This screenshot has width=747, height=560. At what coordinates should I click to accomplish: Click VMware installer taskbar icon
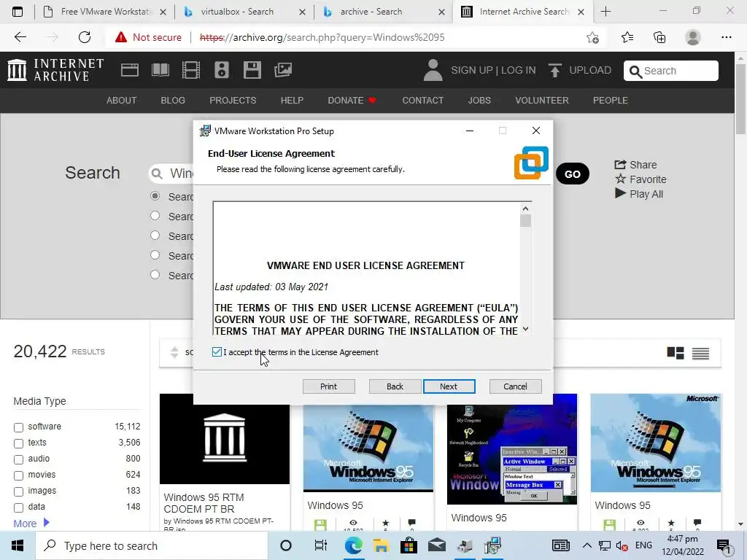pos(492,545)
